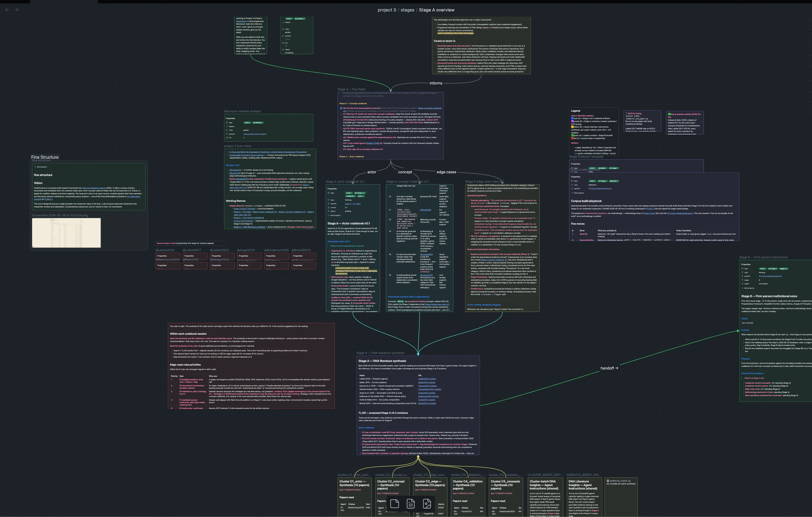Click Pro property icon in discourse network analysis
Viewport: 812px width, 517px height.
[x=227, y=138]
